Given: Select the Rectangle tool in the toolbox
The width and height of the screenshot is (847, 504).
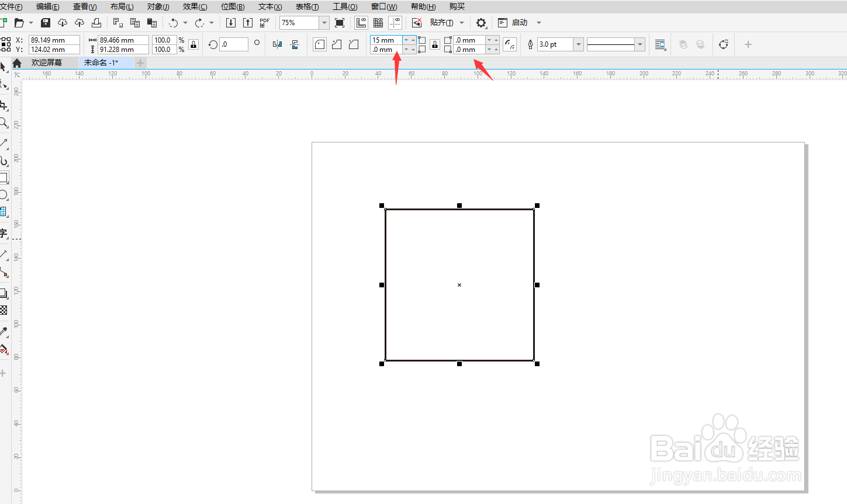Looking at the screenshot, I should pos(4,178).
